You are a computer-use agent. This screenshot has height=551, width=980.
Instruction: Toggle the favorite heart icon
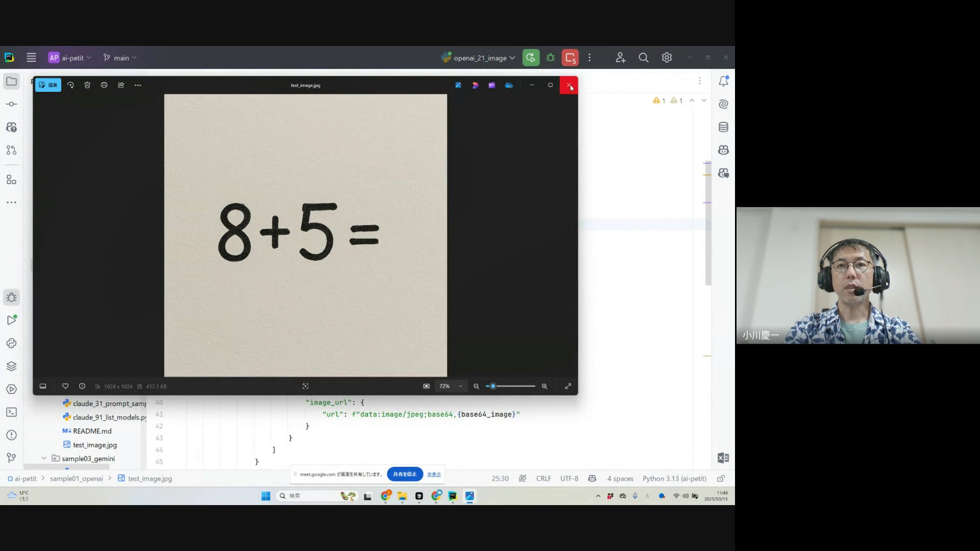65,386
